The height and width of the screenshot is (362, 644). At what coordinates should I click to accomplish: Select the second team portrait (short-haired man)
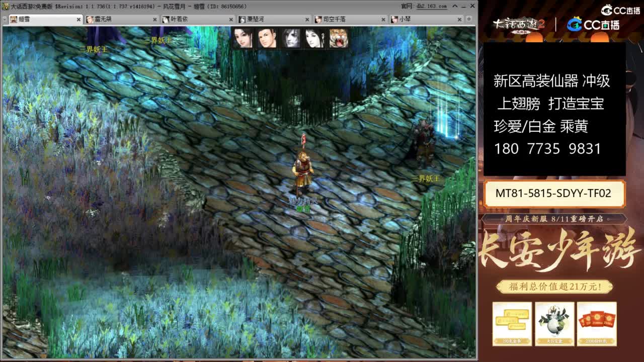pyautogui.click(x=267, y=38)
